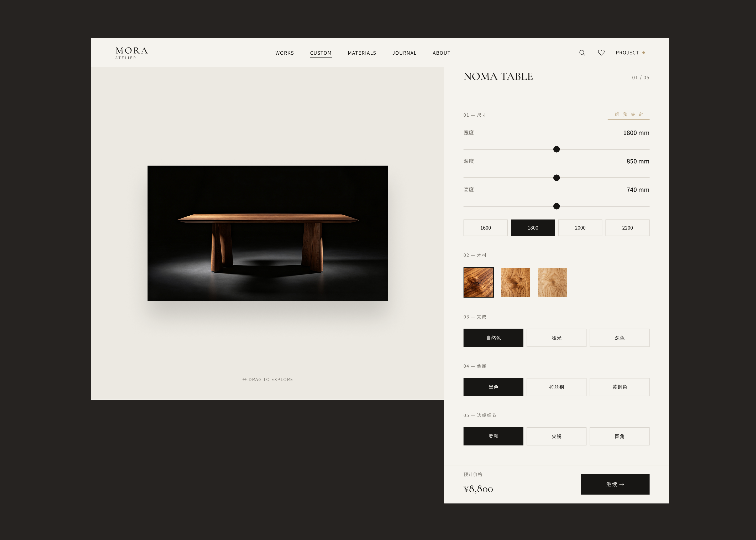Open the MATERIALS nav item

pos(362,53)
